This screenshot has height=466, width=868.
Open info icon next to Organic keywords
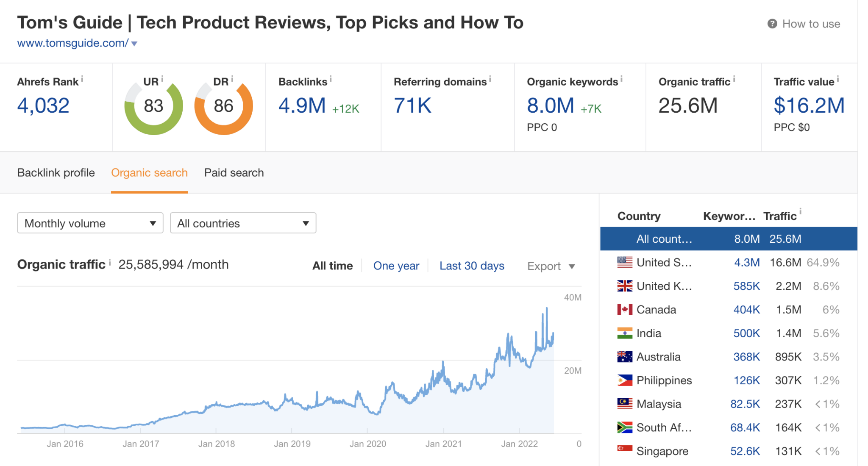621,79
